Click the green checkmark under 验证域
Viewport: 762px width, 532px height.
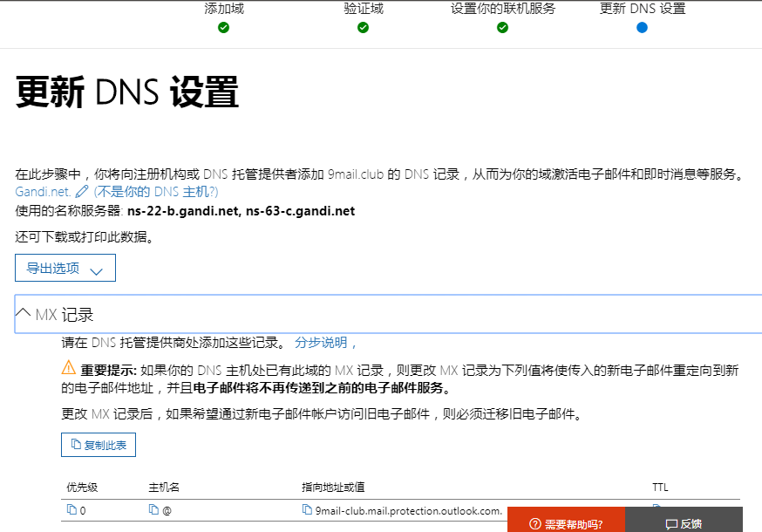pyautogui.click(x=363, y=27)
